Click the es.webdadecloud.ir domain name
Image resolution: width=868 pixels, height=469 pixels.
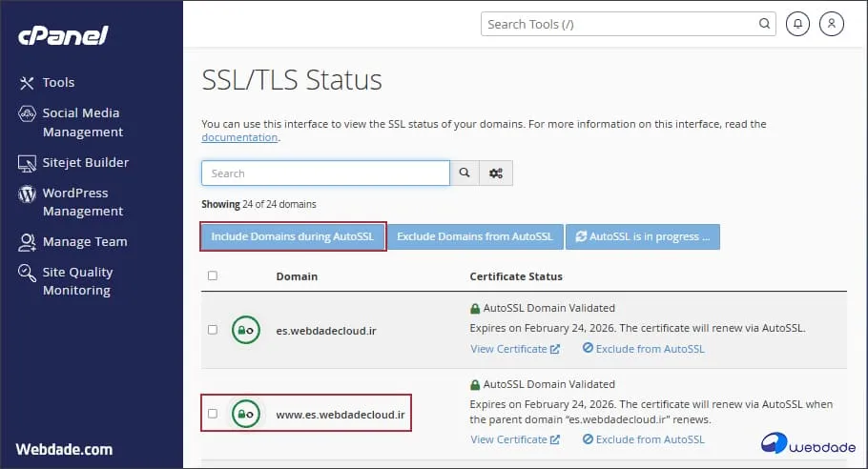pyautogui.click(x=326, y=331)
